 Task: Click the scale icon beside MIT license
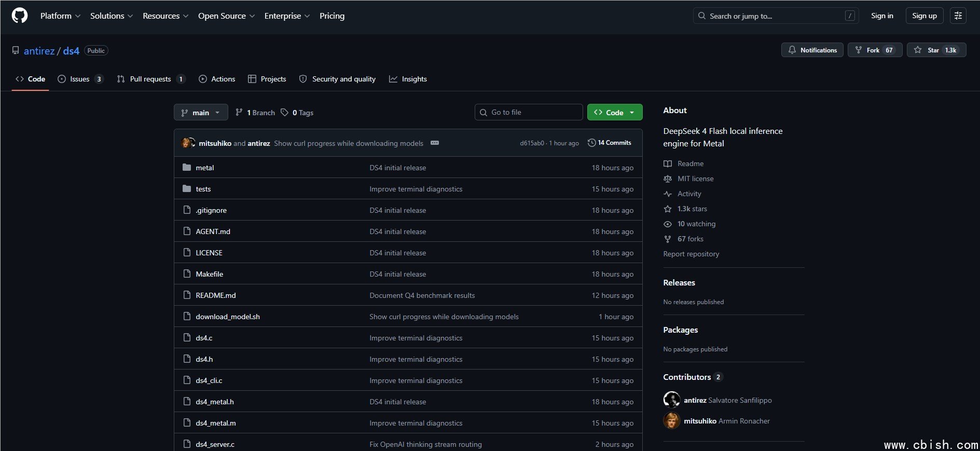[668, 179]
